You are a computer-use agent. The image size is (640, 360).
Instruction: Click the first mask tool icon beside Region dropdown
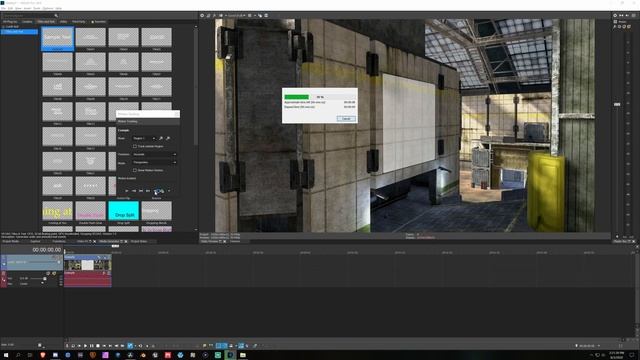(x=161, y=138)
